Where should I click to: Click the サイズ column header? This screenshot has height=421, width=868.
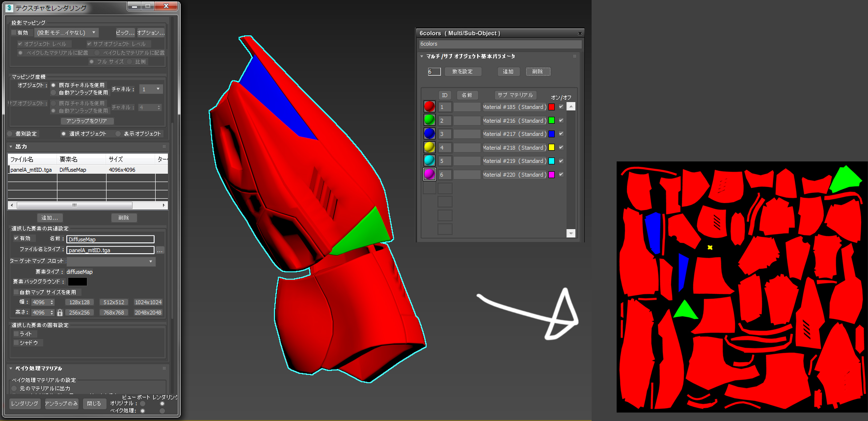[131, 159]
